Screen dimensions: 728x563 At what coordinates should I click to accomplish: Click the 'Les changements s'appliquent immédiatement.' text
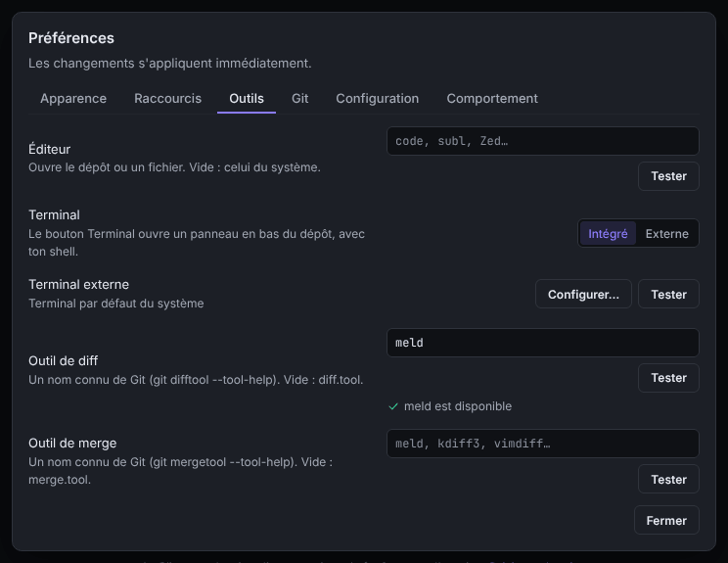(x=170, y=64)
